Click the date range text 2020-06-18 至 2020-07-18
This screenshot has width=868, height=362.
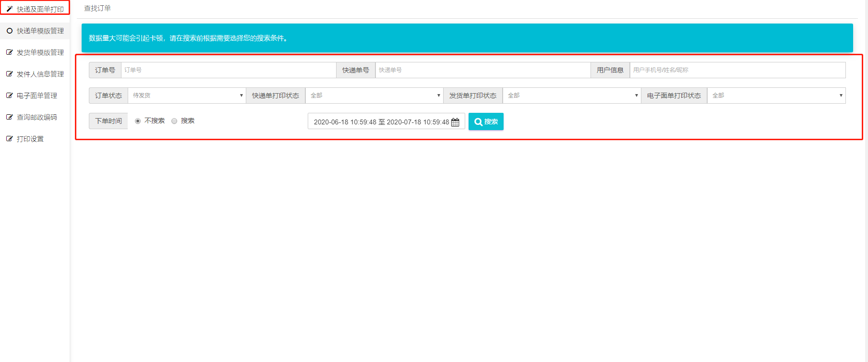coord(381,122)
